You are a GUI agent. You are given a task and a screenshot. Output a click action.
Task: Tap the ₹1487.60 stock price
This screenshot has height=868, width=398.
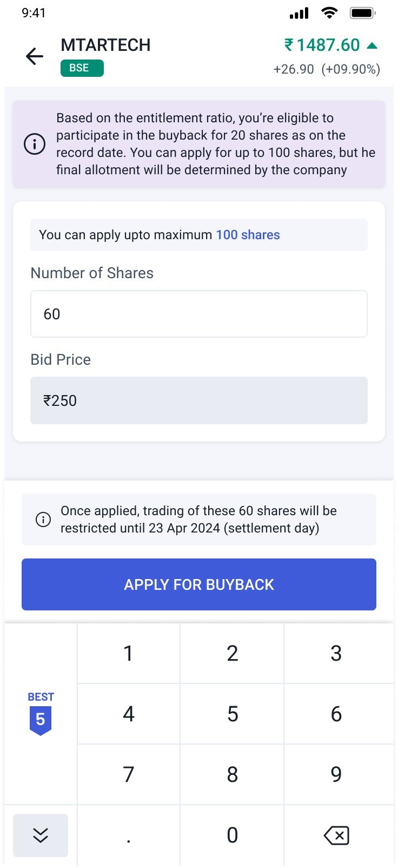tap(322, 45)
